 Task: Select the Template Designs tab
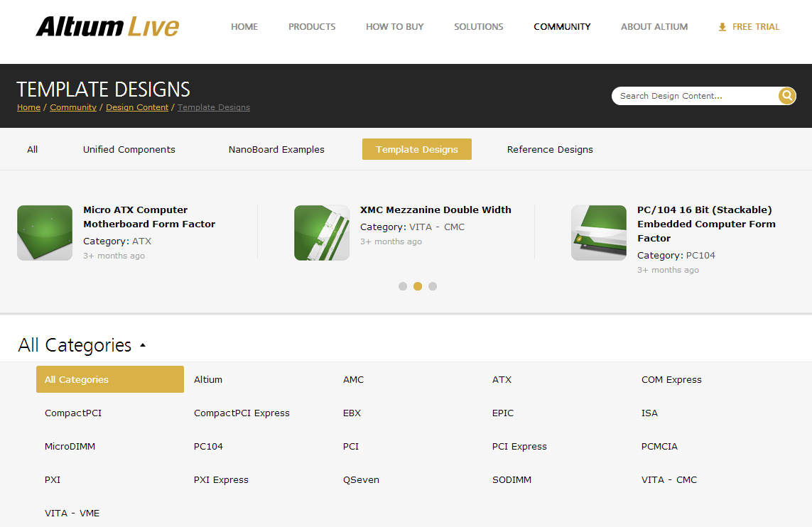tap(417, 149)
